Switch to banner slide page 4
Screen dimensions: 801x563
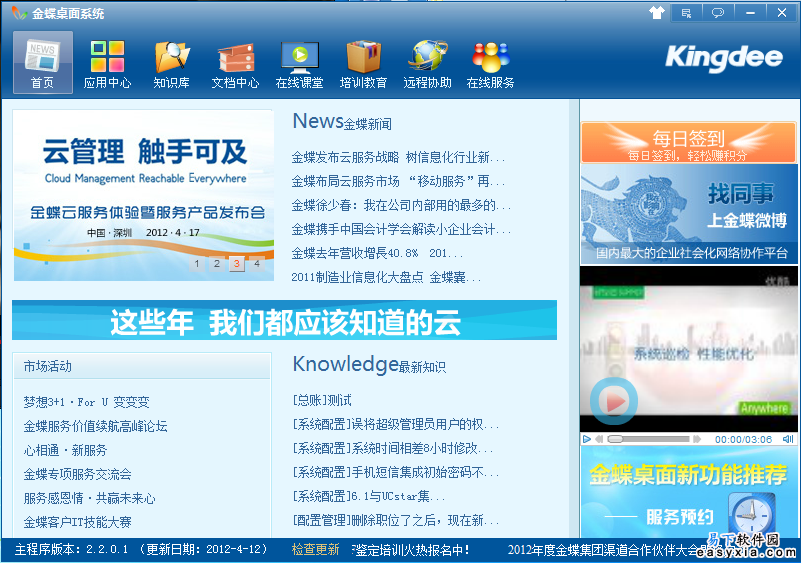(x=257, y=264)
